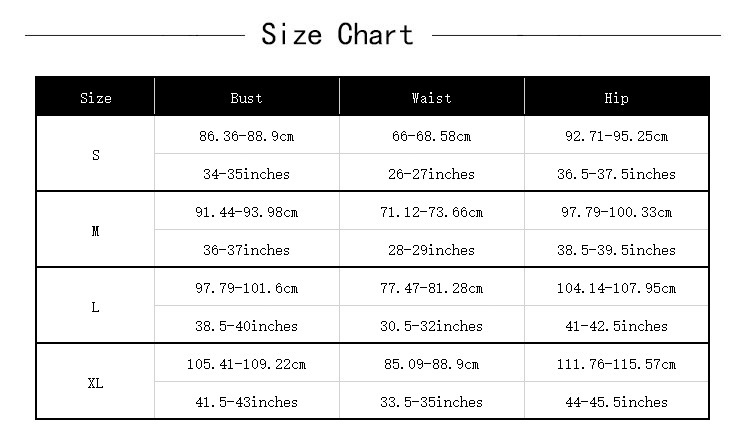This screenshot has width=750, height=441.
Task: Select the M size row label
Action: point(95,231)
